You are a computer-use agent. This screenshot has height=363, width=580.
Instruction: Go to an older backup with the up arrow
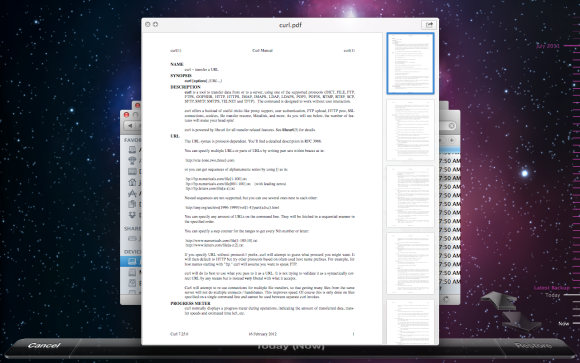pos(499,300)
